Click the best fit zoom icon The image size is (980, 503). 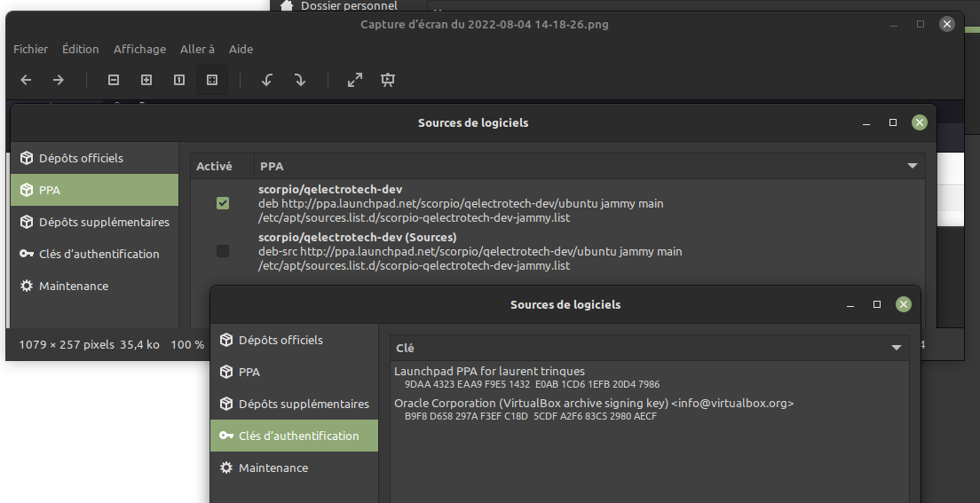click(x=211, y=80)
